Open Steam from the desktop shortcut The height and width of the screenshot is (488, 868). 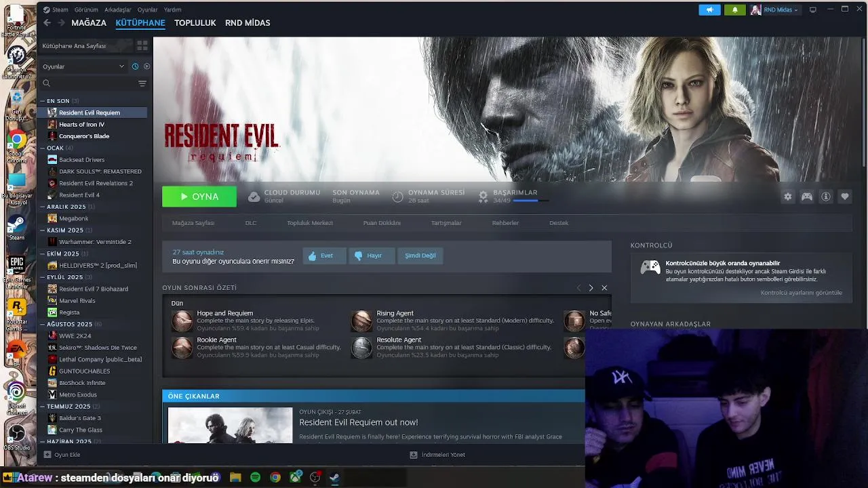(x=16, y=228)
